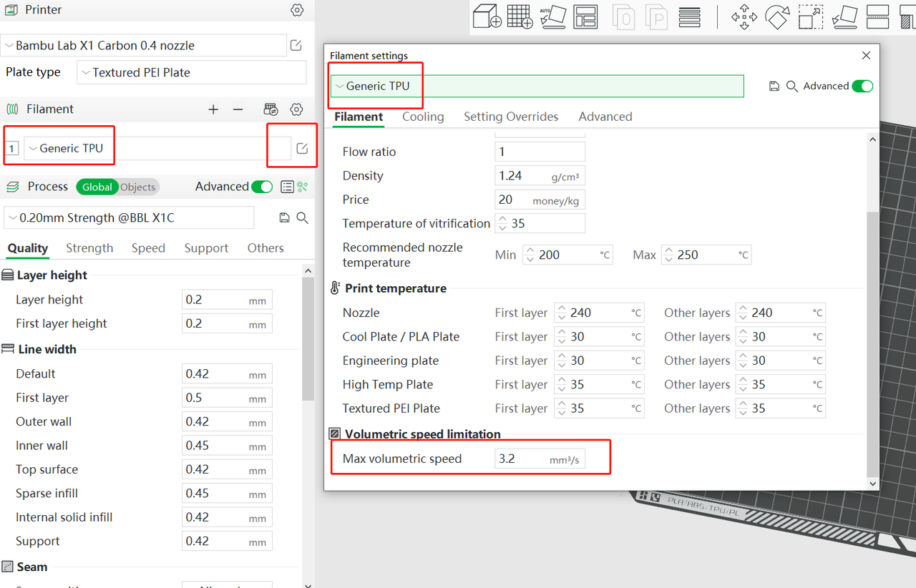Switch to the Setting Overrides tab
916x588 pixels.
pyautogui.click(x=511, y=117)
